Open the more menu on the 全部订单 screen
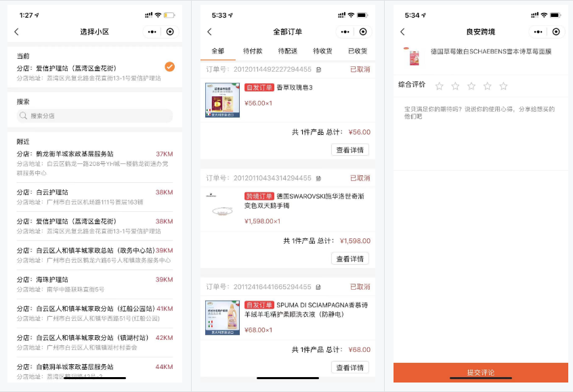Screen dimensions: 573x392 tap(345, 32)
